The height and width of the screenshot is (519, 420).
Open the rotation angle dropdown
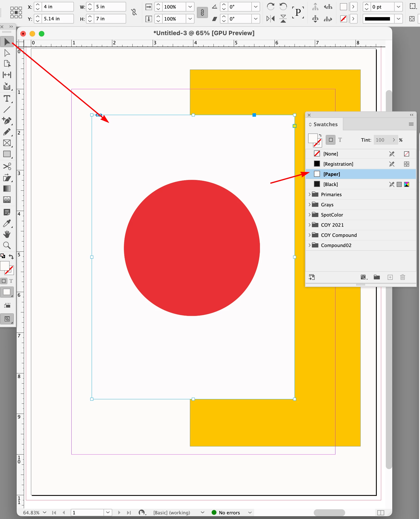pos(256,7)
